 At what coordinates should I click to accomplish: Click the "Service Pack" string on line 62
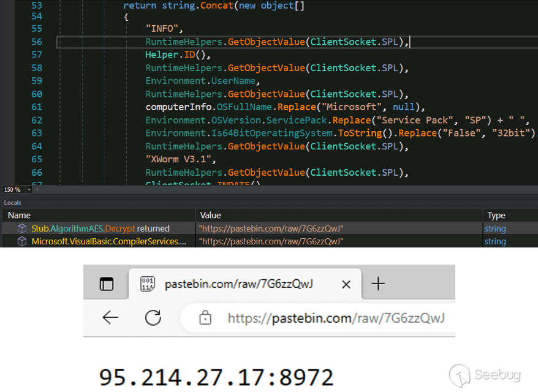coord(414,121)
